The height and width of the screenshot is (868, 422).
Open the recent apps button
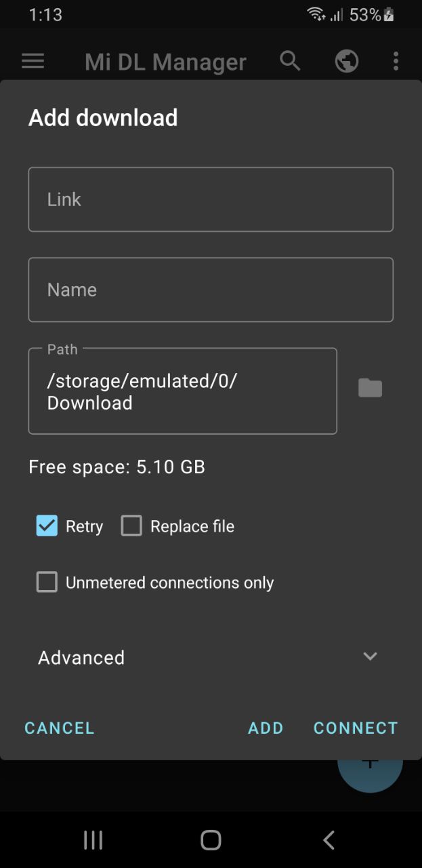[93, 840]
